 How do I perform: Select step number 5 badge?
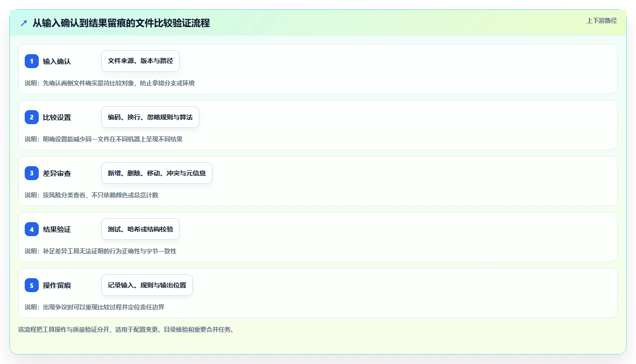tap(32, 285)
